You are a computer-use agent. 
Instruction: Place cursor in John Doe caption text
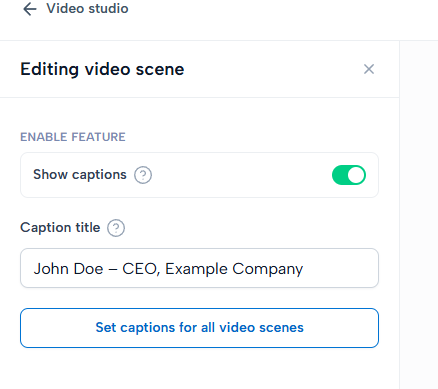point(168,269)
